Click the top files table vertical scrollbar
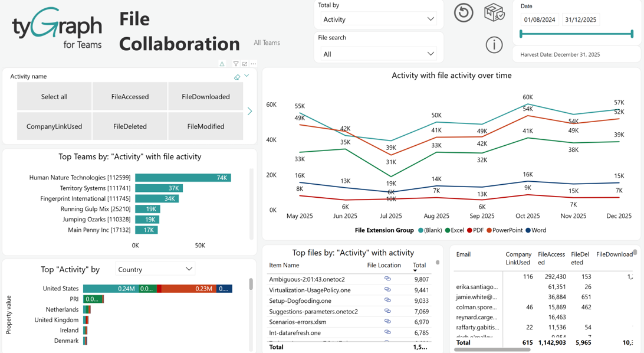Image resolution: width=644 pixels, height=353 pixels. pyautogui.click(x=438, y=262)
